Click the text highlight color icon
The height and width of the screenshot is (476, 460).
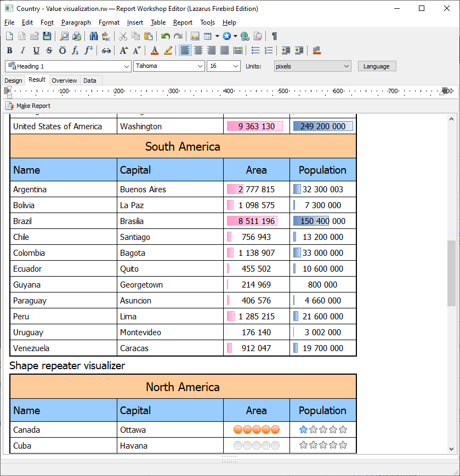[168, 50]
